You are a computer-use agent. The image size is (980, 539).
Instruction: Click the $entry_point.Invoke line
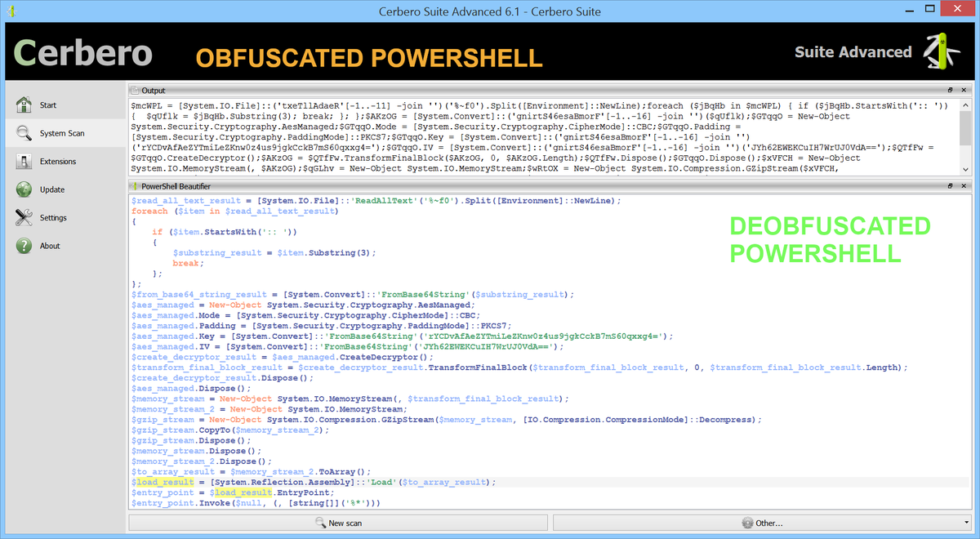point(256,504)
